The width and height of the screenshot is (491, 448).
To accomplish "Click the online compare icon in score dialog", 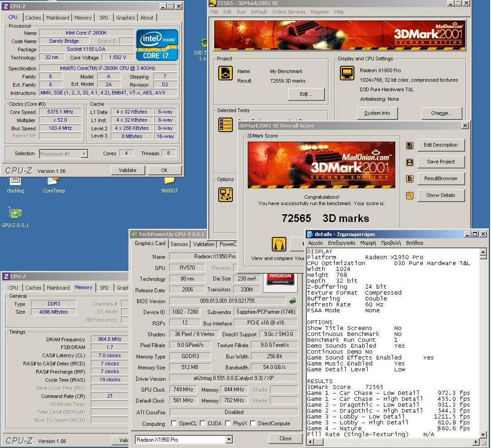I will (x=279, y=244).
